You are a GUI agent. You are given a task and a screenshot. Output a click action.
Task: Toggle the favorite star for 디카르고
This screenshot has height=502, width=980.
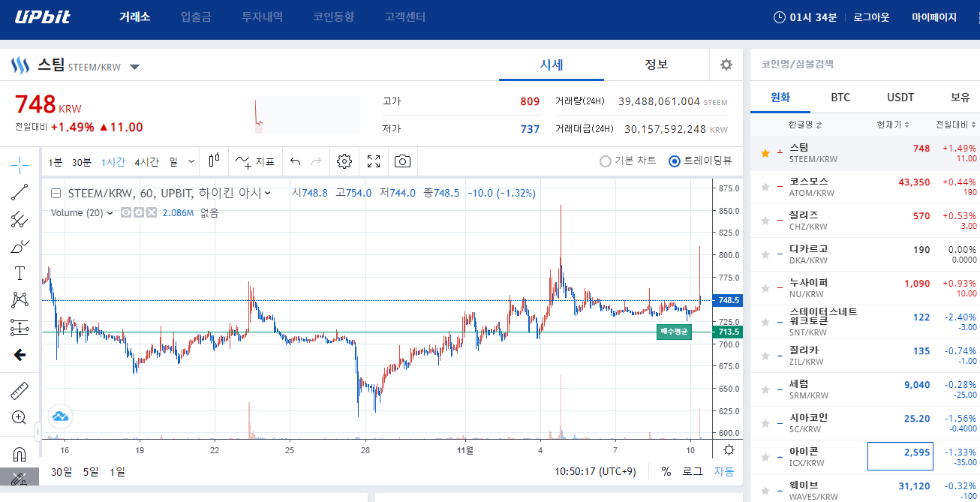[765, 254]
